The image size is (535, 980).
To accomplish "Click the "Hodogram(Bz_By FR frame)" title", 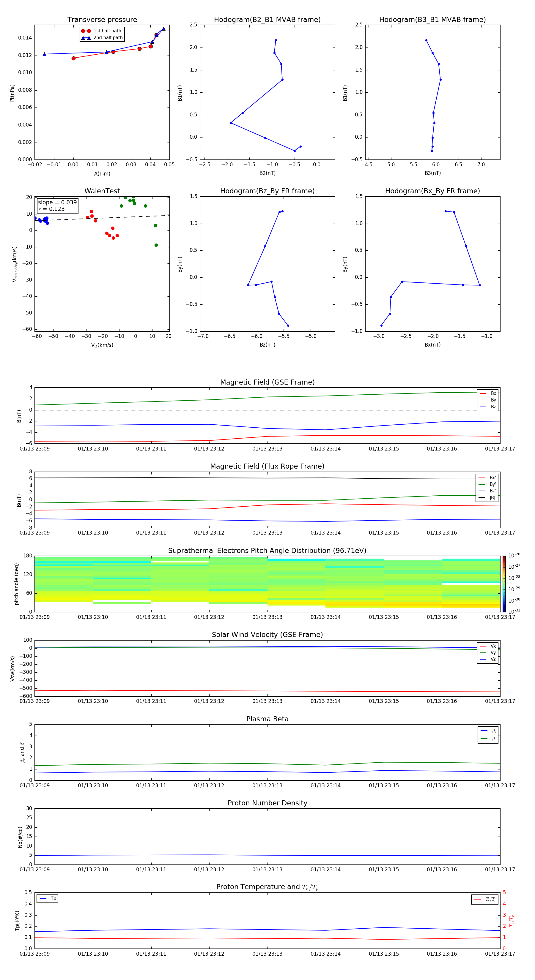I will [x=267, y=191].
